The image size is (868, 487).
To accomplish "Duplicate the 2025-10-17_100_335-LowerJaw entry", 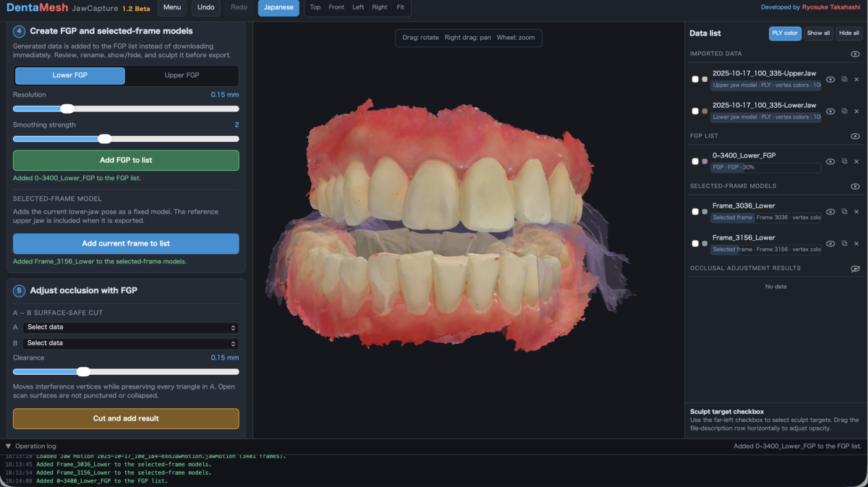I will coord(844,111).
